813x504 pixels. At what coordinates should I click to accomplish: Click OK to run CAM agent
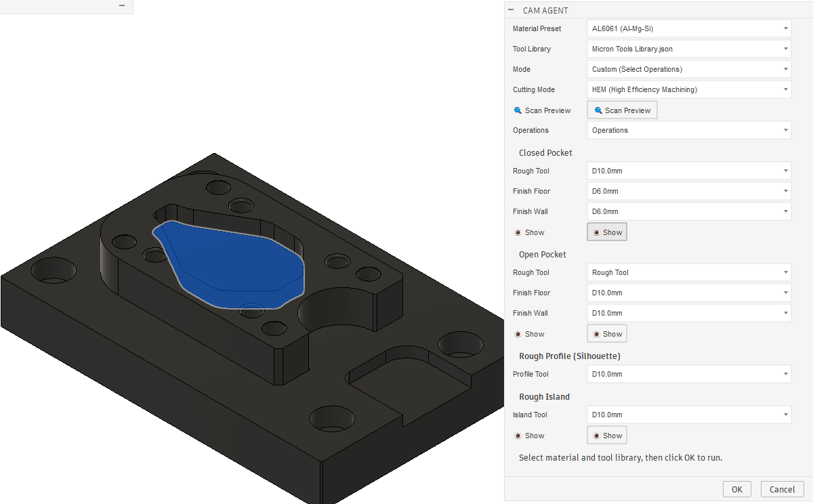coord(736,489)
